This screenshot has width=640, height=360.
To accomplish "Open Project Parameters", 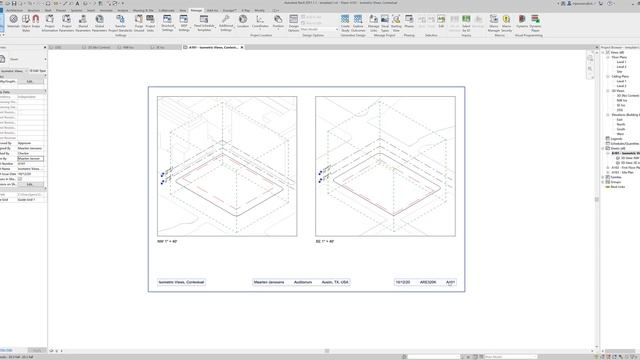I will [x=66, y=22].
